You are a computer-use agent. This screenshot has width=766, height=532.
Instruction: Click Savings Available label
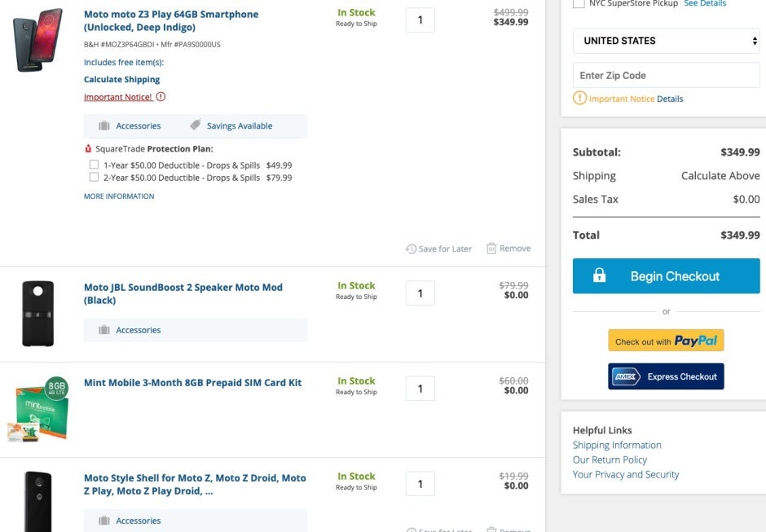[240, 125]
